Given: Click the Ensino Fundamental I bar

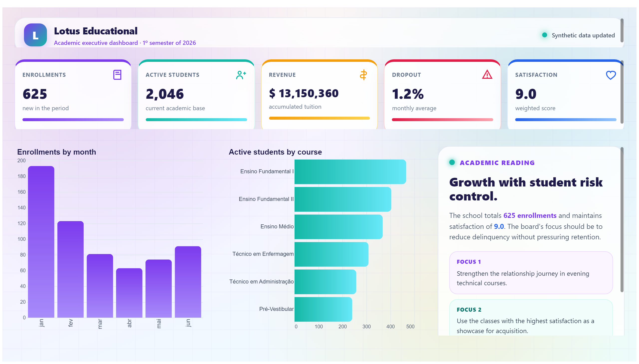Looking at the screenshot, I should coord(350,172).
